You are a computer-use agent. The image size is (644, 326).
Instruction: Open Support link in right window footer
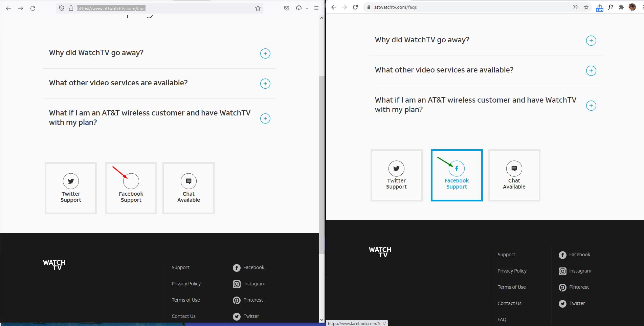(x=506, y=255)
